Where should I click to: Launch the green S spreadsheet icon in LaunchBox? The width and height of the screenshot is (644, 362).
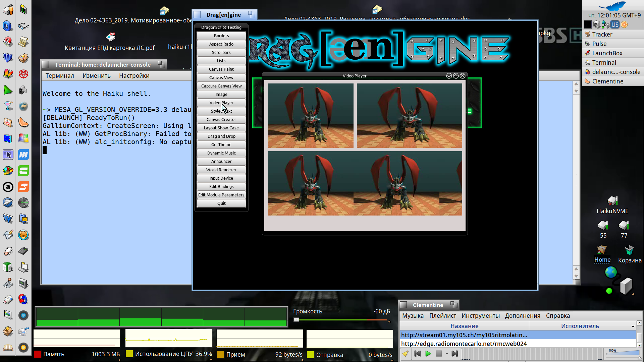pos(23,171)
